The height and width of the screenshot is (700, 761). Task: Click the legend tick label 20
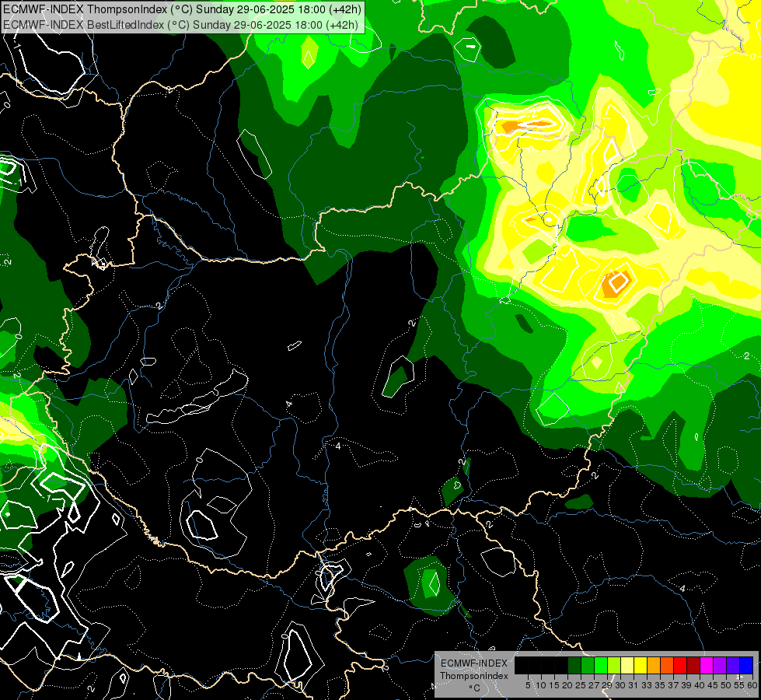[567, 685]
